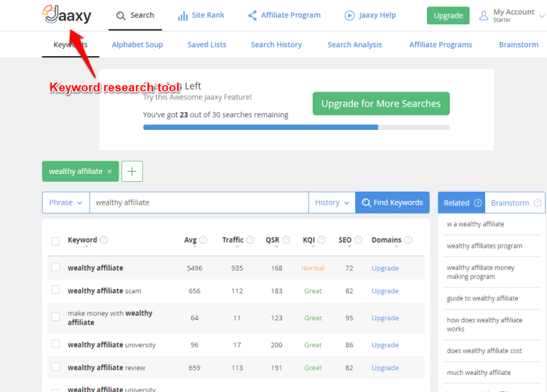Click help icon next to KQI column

322,239
